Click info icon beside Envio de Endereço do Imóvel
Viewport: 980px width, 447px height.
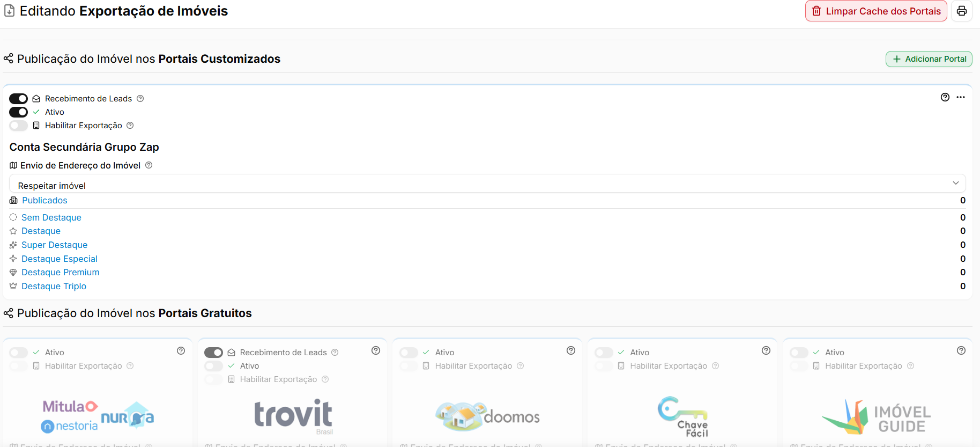point(149,165)
